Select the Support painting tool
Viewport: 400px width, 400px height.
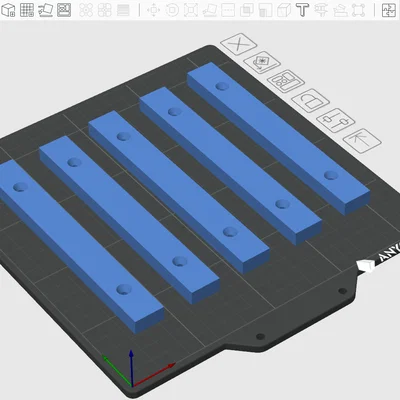(265, 10)
